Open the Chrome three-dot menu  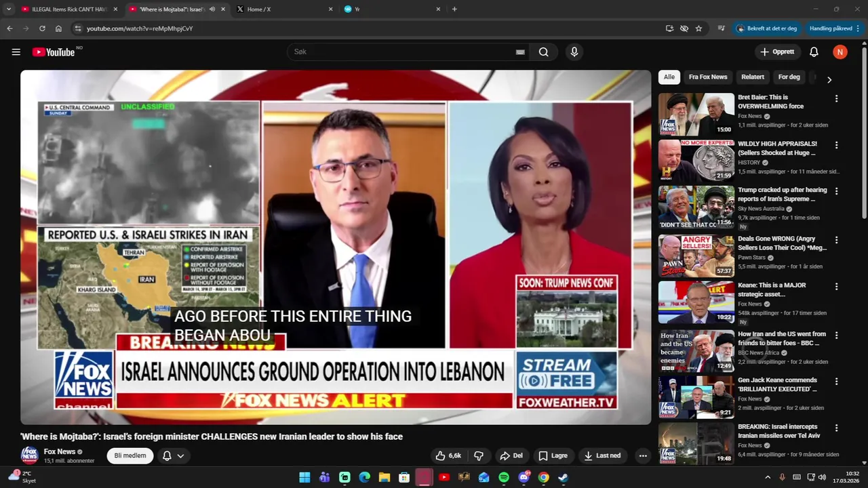pyautogui.click(x=858, y=28)
